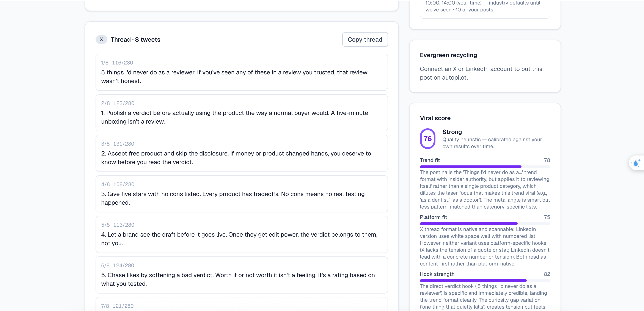The image size is (644, 311).
Task: Click the Platform fit score 75
Action: [547, 217]
